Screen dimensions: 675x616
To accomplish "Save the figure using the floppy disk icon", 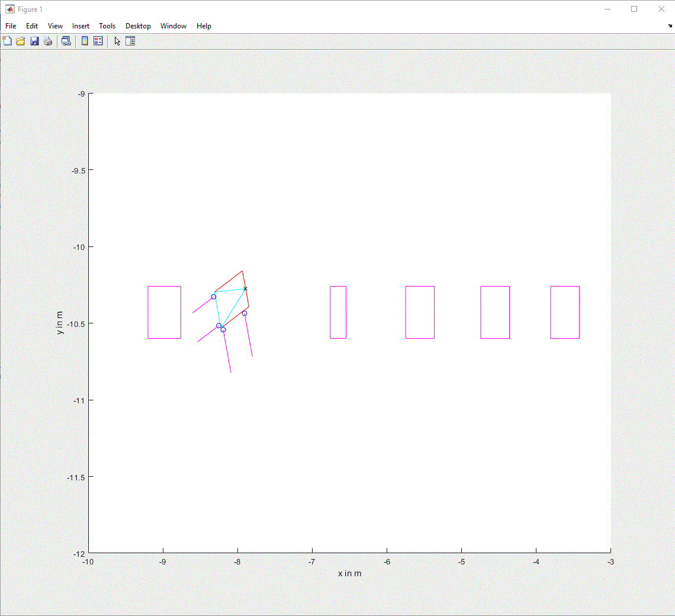I will tap(34, 41).
